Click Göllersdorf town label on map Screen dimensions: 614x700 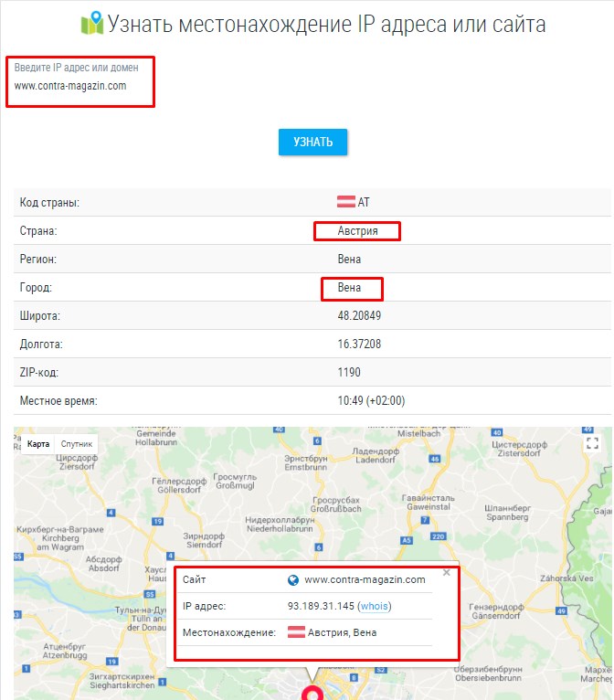(x=179, y=490)
